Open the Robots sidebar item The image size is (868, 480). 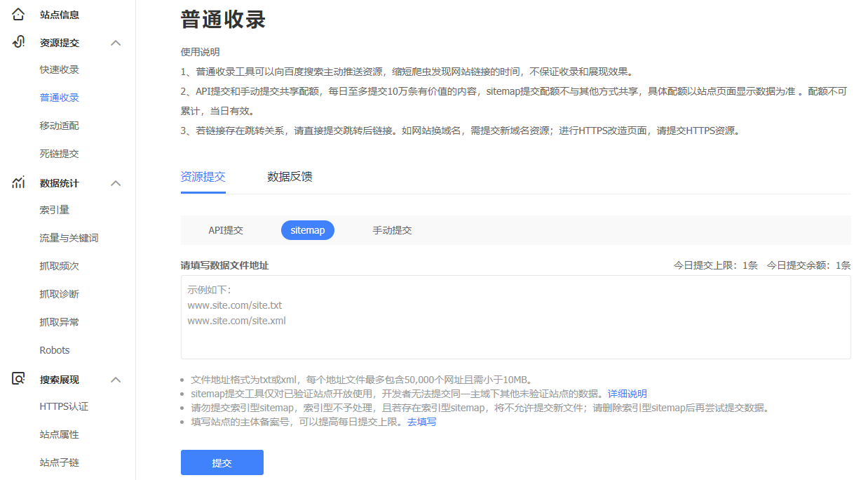(55, 350)
